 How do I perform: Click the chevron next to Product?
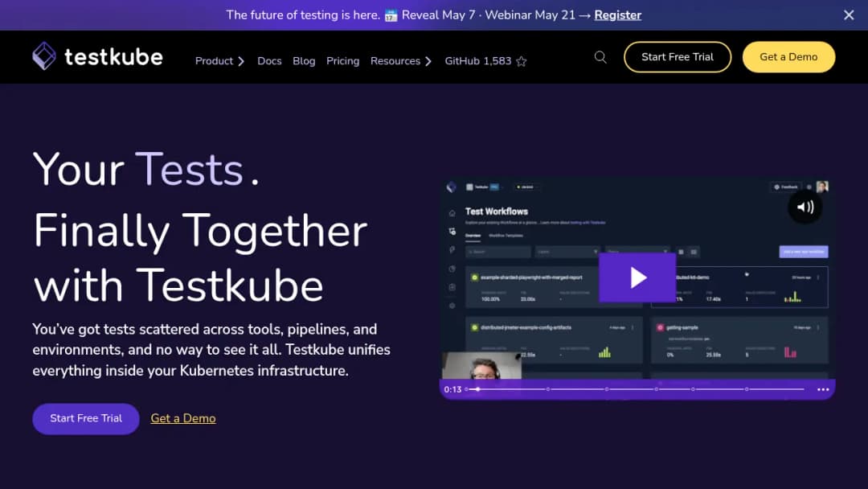pos(241,61)
